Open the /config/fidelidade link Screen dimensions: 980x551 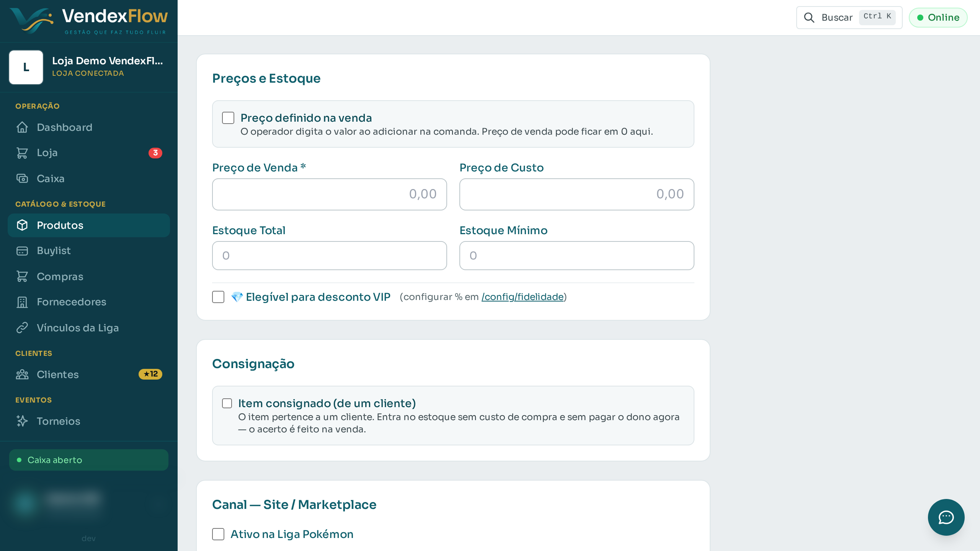[x=523, y=297]
